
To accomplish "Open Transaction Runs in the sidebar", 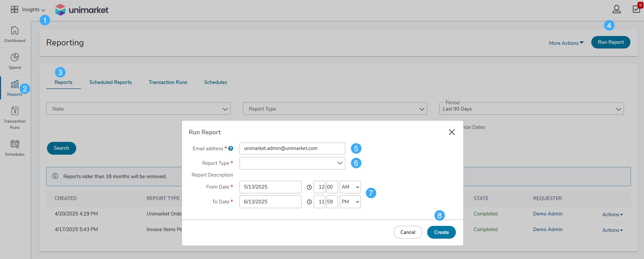I will coord(15,118).
